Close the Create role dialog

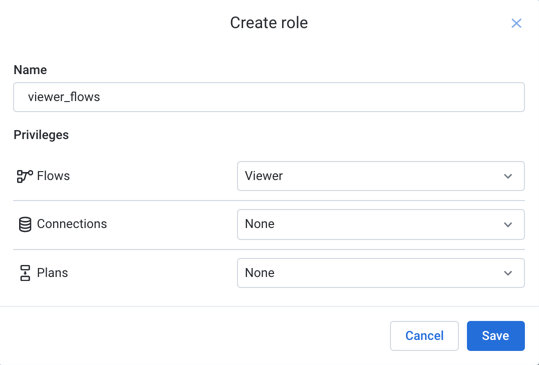[516, 23]
